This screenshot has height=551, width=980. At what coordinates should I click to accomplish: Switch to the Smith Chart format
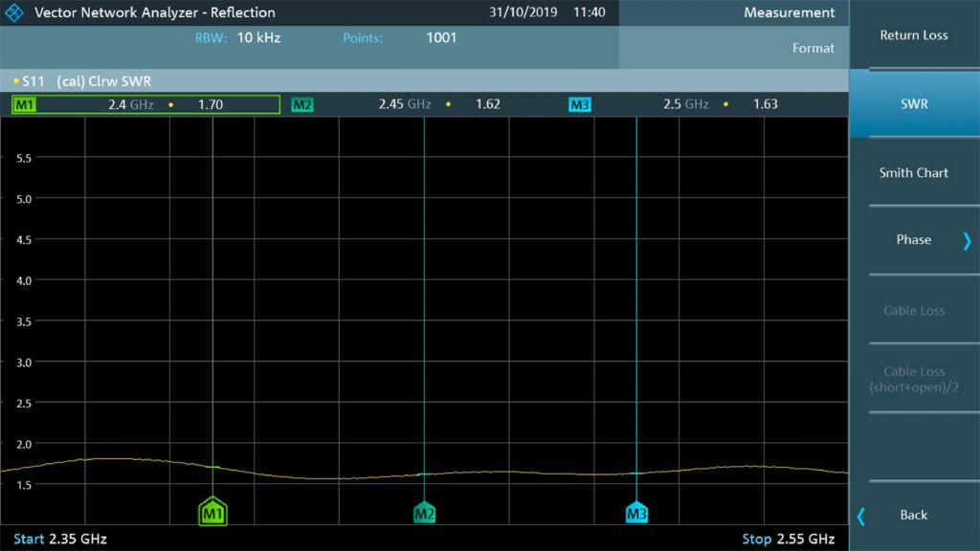pos(913,172)
